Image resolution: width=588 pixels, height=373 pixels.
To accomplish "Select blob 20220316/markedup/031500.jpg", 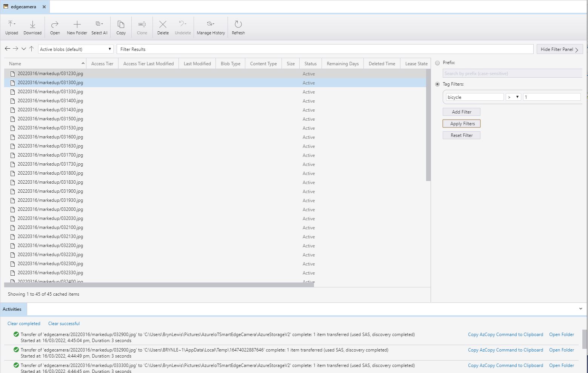I will (x=50, y=119).
